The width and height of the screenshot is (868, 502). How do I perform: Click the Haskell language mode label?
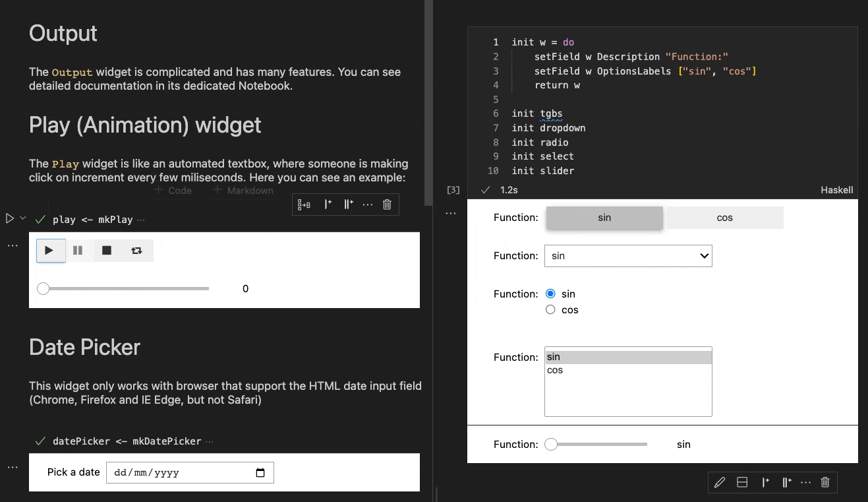837,190
